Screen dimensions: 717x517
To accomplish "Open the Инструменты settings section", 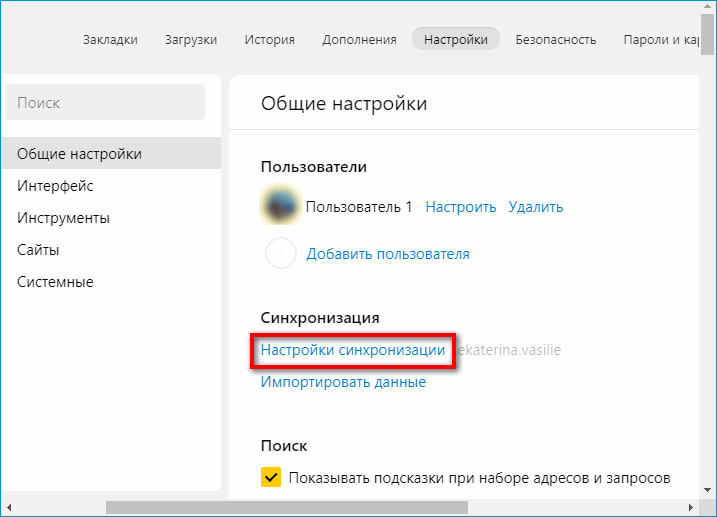I will point(63,218).
